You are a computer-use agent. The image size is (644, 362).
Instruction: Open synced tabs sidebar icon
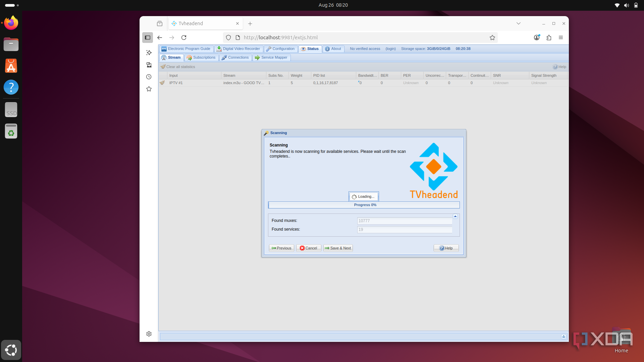(149, 65)
